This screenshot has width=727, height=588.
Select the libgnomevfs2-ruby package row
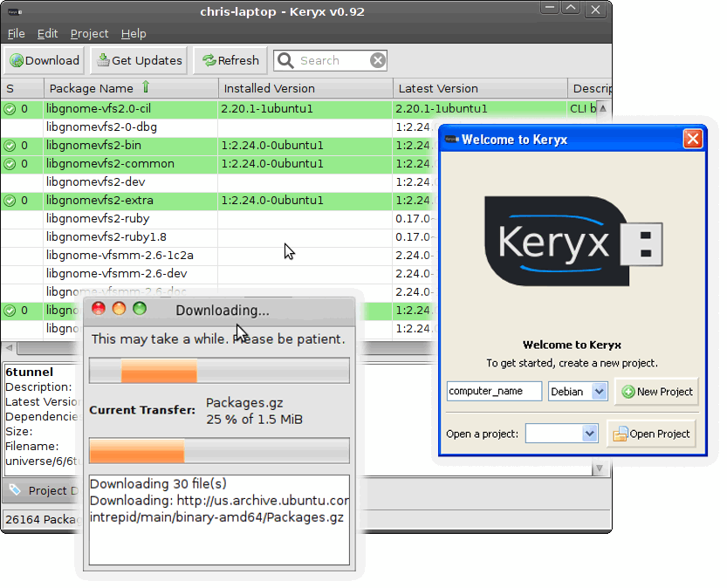pyautogui.click(x=218, y=219)
